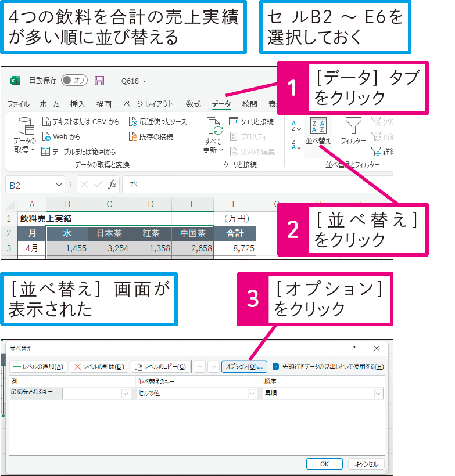Open the ファイル tab
Image resolution: width=455 pixels, height=476 pixels.
tap(18, 104)
